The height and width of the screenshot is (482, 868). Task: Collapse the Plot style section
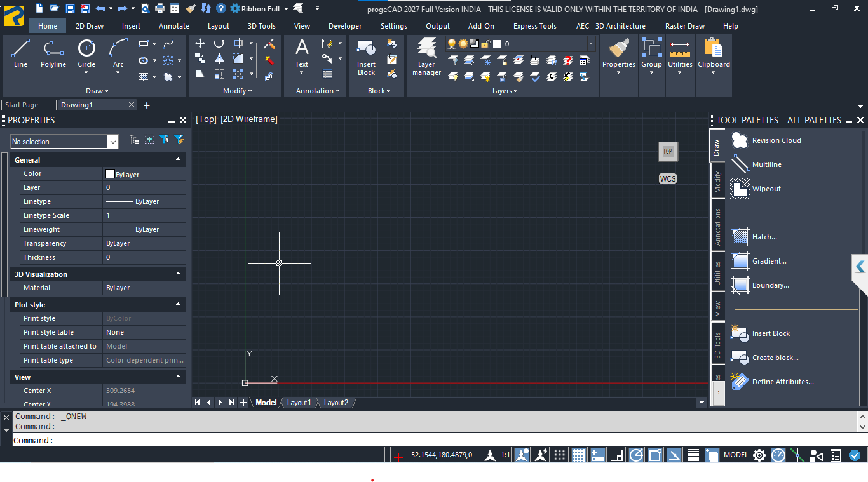tap(179, 304)
